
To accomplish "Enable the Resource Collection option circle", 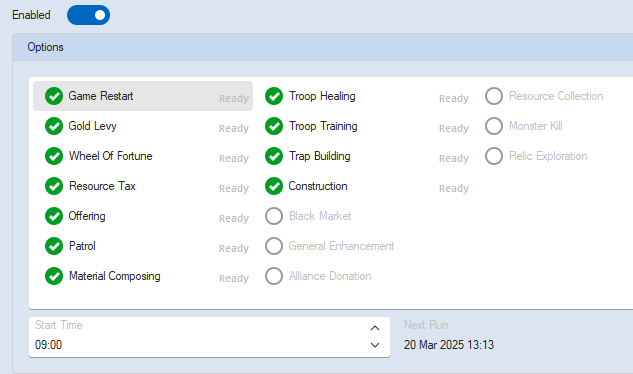I will pyautogui.click(x=494, y=96).
